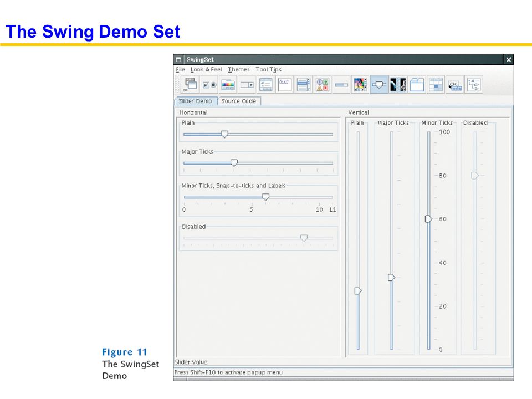Open the file chooser demo icon
This screenshot has height=399, width=532.
click(265, 84)
